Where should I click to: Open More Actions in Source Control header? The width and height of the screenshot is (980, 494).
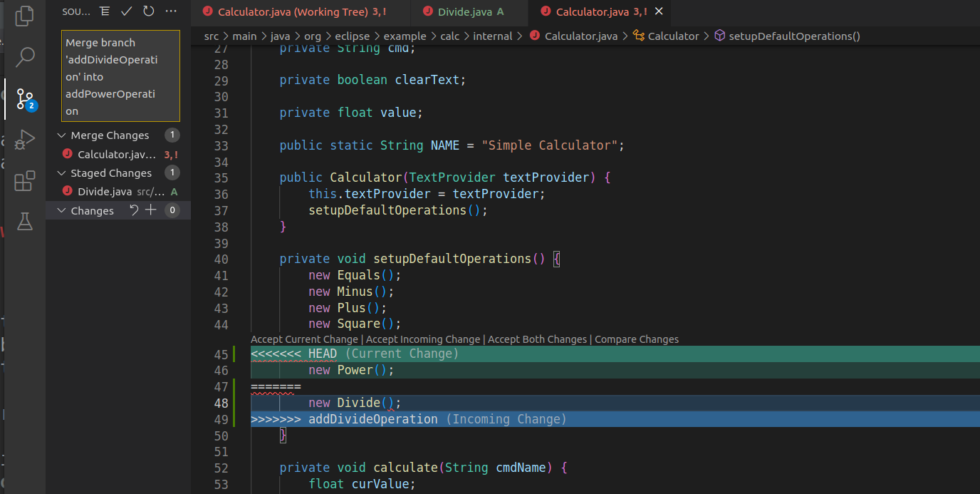(x=170, y=11)
